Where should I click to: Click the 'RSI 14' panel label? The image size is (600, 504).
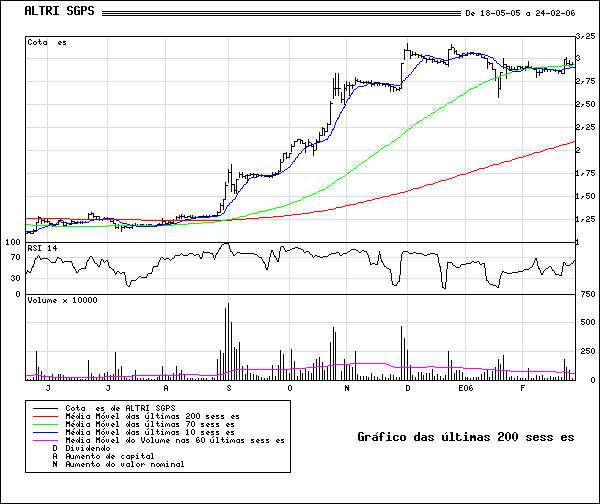(x=42, y=248)
